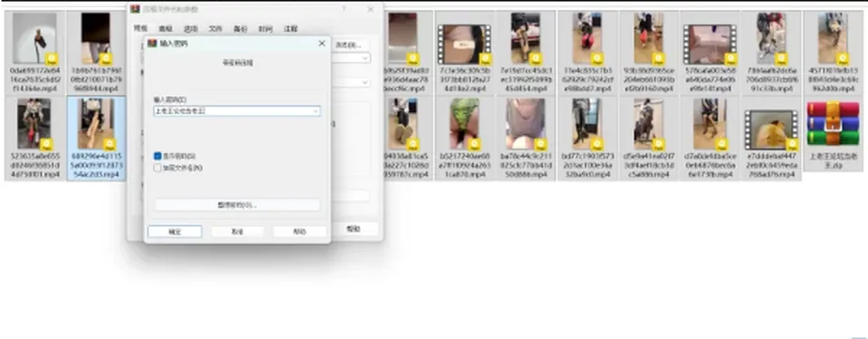Select video thumbnail of file 1b9b761...mp4
This screenshot has width=868, height=339.
pos(97,39)
